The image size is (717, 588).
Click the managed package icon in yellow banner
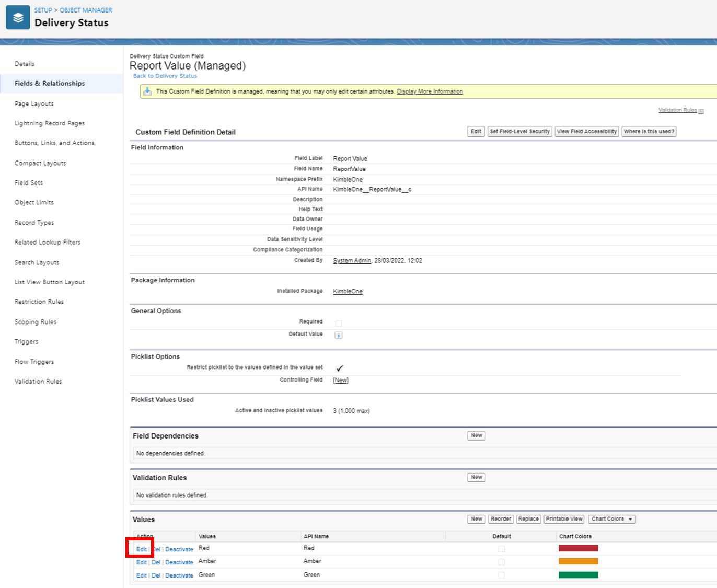pos(147,91)
